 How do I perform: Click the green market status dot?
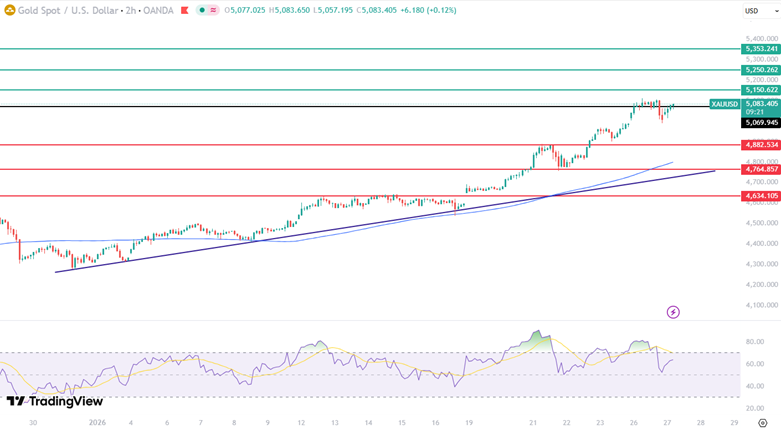pos(202,10)
